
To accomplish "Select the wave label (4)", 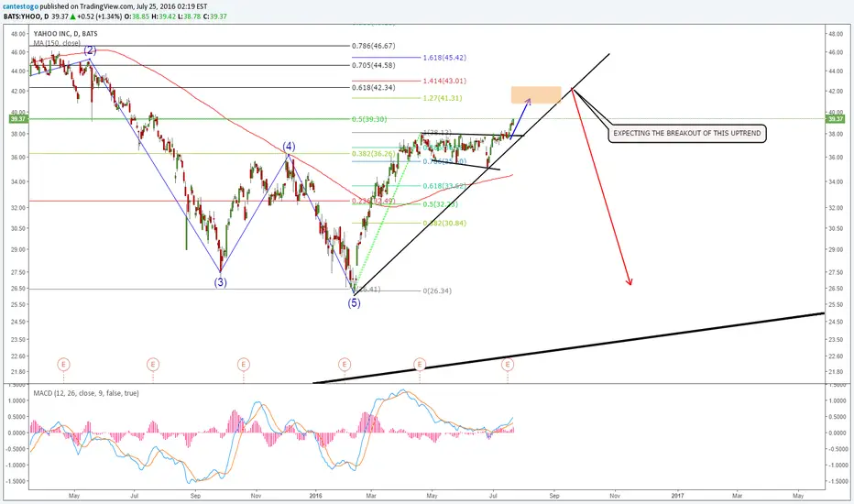I will pyautogui.click(x=289, y=146).
